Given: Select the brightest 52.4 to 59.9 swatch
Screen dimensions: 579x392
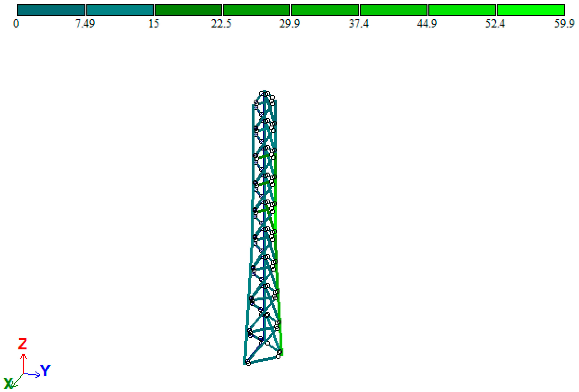Looking at the screenshot, I should (x=531, y=10).
